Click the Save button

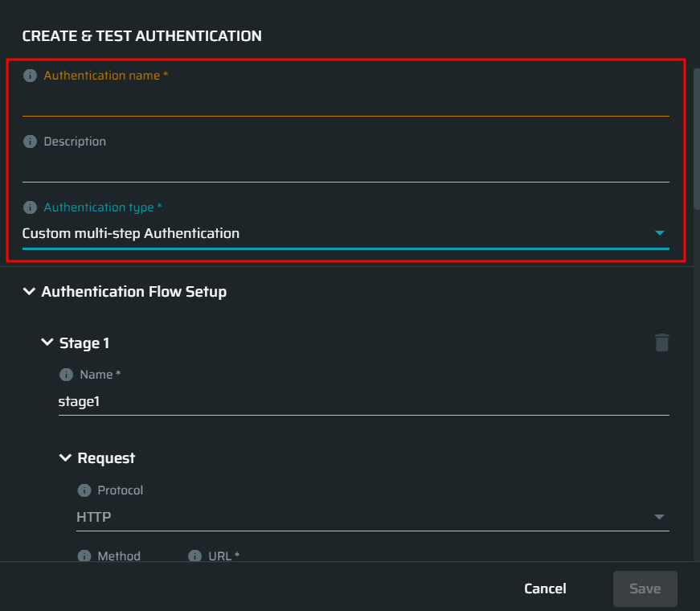tap(645, 588)
